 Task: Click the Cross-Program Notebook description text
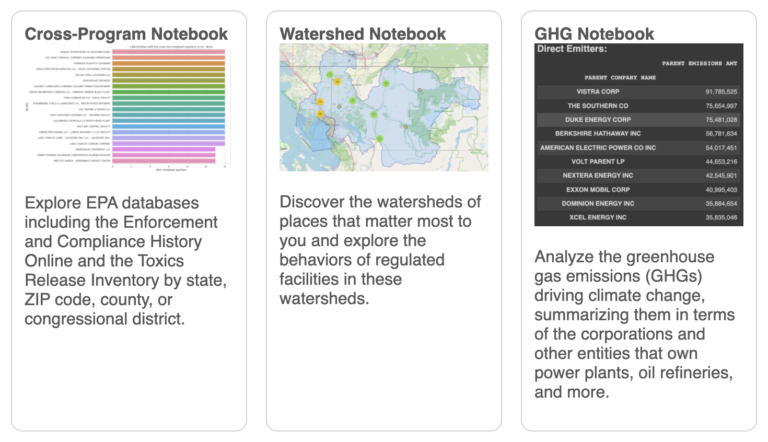coord(126,261)
